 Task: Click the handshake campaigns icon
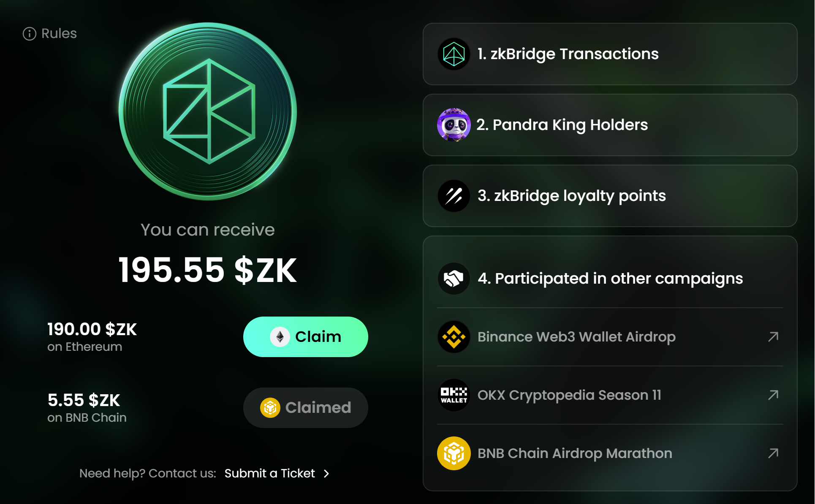coord(454,279)
